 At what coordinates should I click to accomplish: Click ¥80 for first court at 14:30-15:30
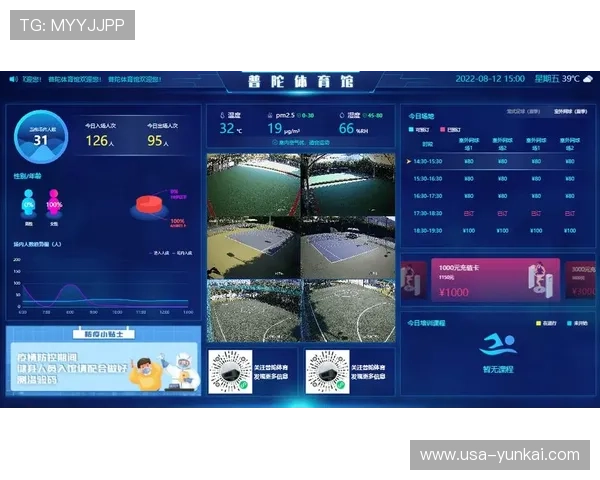coord(469,162)
